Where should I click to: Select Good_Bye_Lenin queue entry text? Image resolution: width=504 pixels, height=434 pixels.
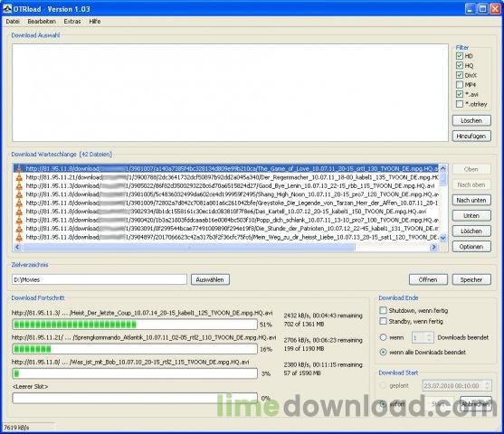tap(230, 186)
